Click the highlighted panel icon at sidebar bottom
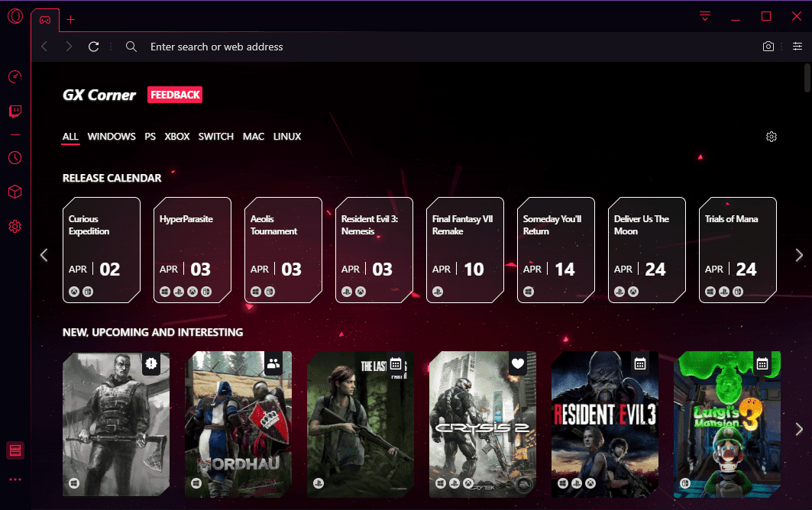812x510 pixels. point(15,450)
